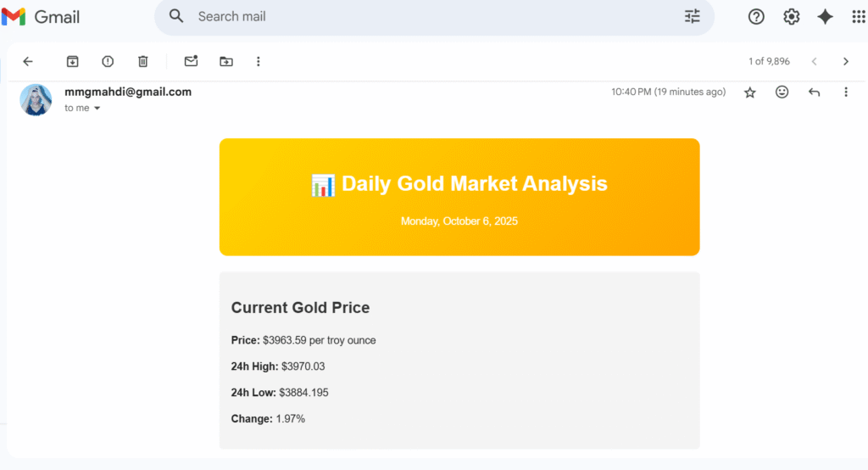Show search options filter icon

(693, 16)
